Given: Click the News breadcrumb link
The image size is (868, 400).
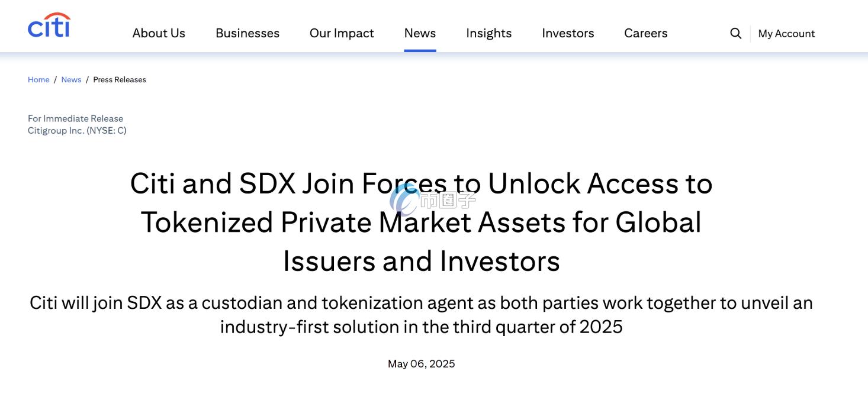Looking at the screenshot, I should (x=71, y=80).
